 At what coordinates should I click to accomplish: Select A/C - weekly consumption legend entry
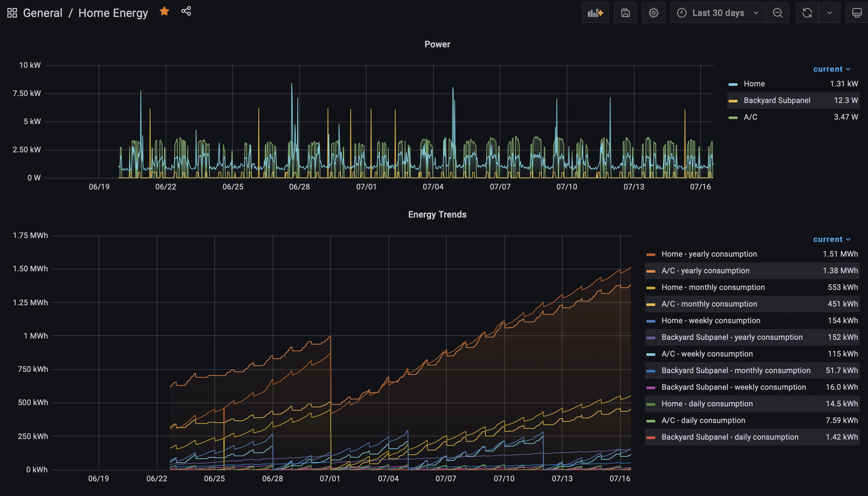click(707, 354)
